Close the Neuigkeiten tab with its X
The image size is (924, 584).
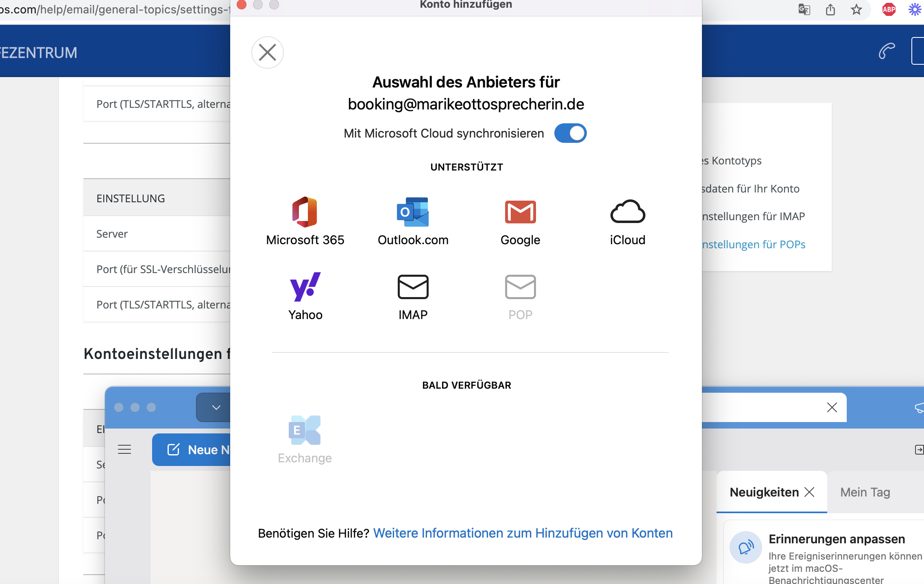coord(809,492)
